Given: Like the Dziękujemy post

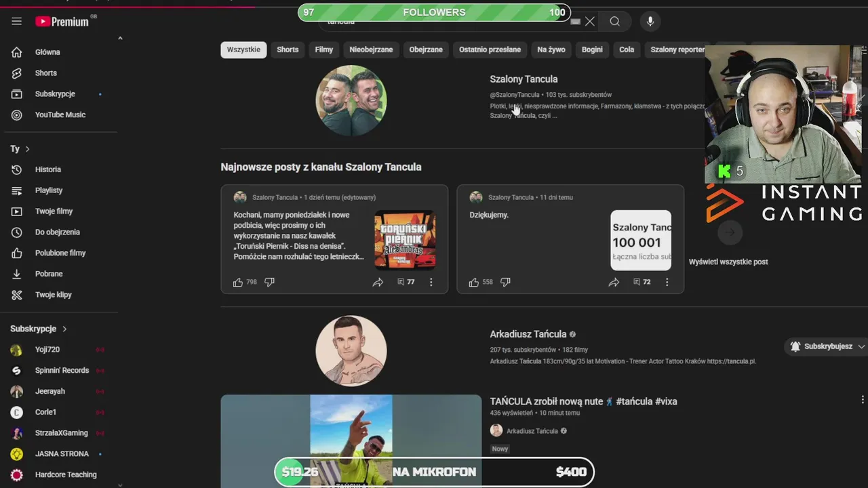Looking at the screenshot, I should click(474, 282).
